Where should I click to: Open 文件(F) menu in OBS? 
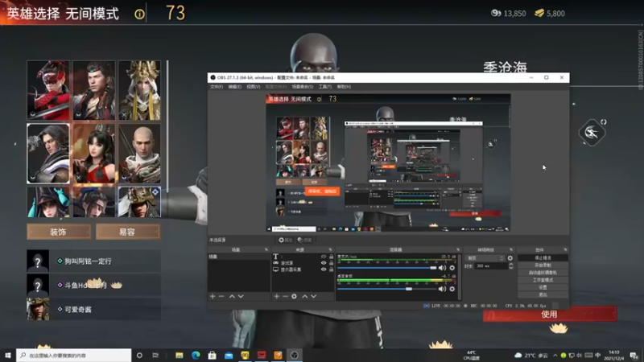[x=217, y=87]
